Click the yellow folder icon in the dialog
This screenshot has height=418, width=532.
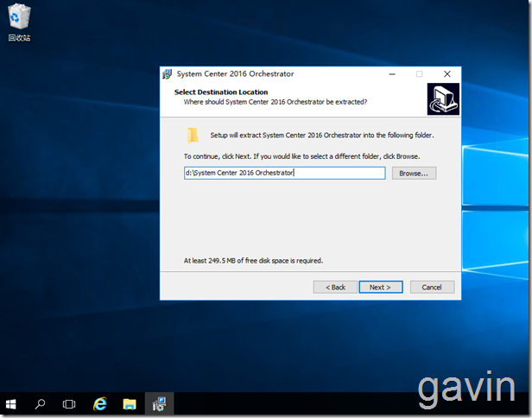(x=193, y=136)
